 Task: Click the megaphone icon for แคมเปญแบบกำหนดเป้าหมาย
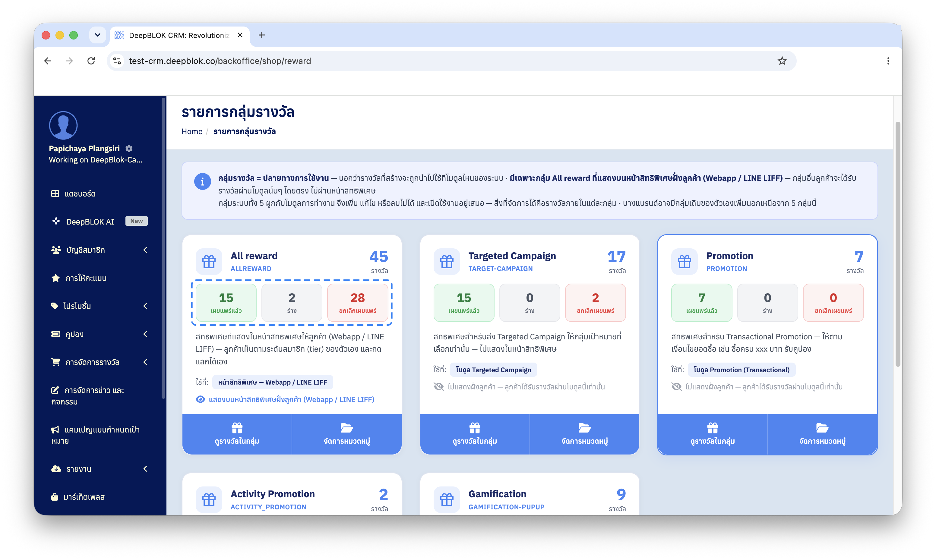(55, 429)
